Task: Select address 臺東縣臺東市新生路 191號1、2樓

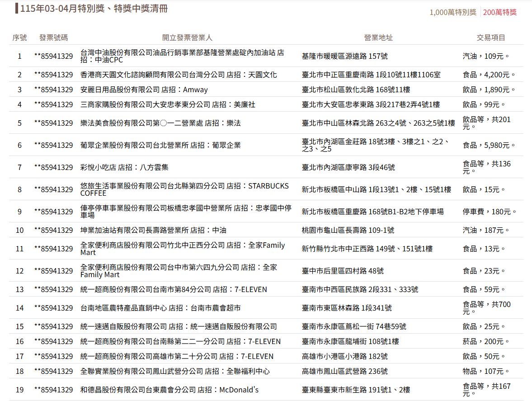Action: pos(356,389)
